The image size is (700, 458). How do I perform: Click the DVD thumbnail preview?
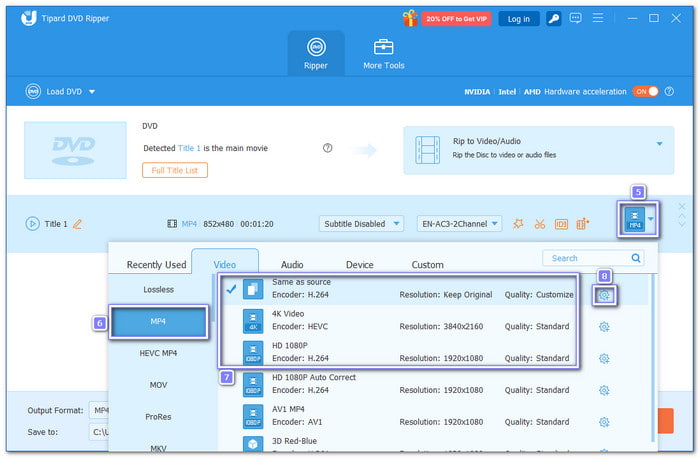[75, 150]
